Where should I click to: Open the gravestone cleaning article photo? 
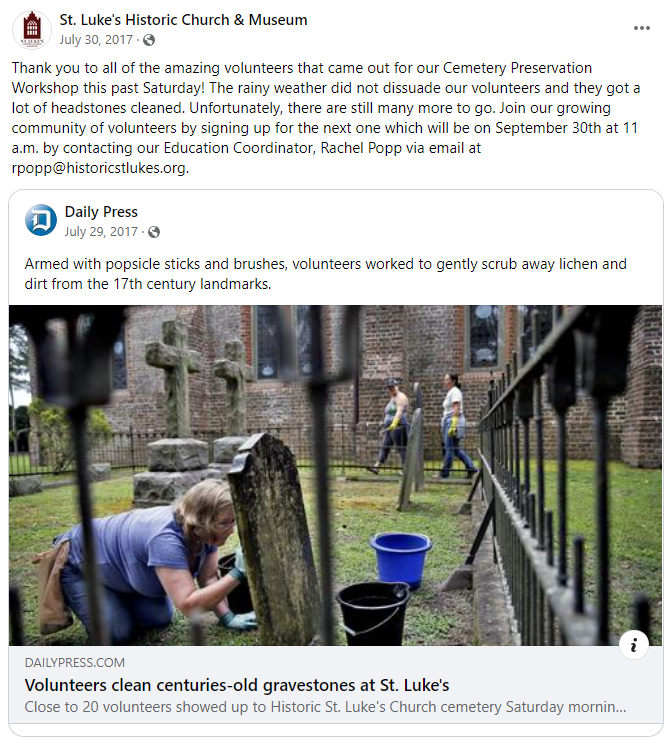pyautogui.click(x=336, y=475)
